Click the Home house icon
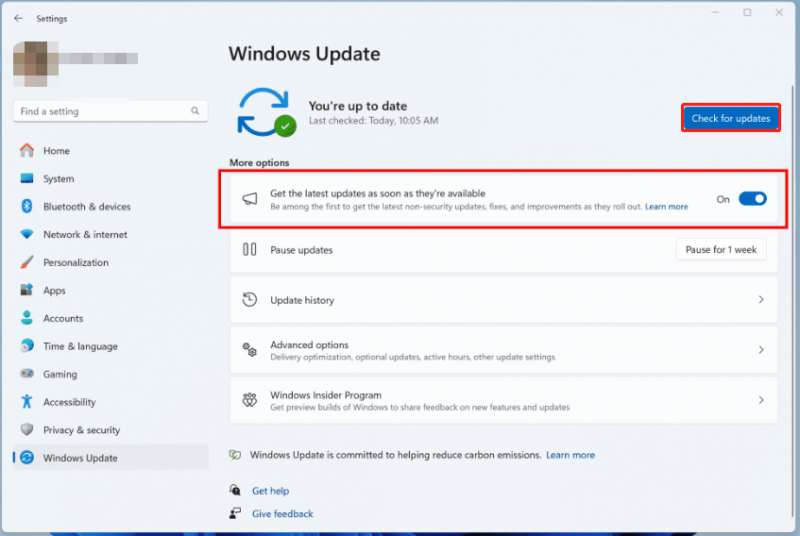800x536 pixels. click(27, 150)
